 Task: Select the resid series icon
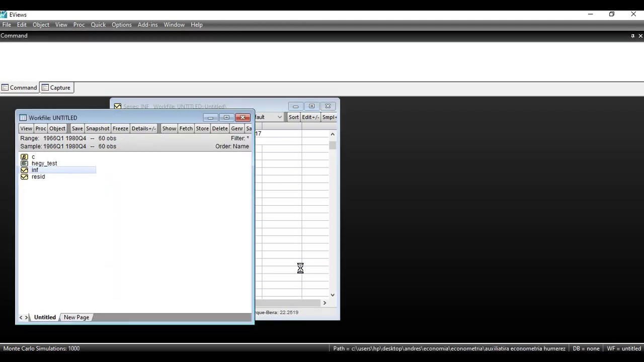(24, 176)
